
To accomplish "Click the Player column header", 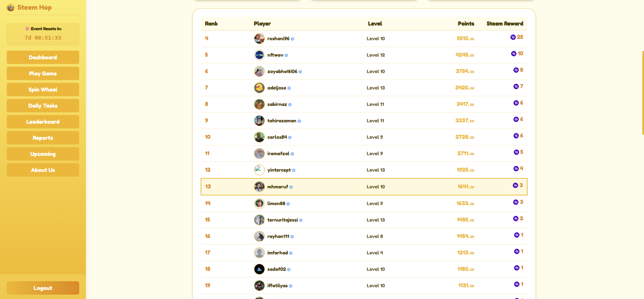I will pos(262,23).
